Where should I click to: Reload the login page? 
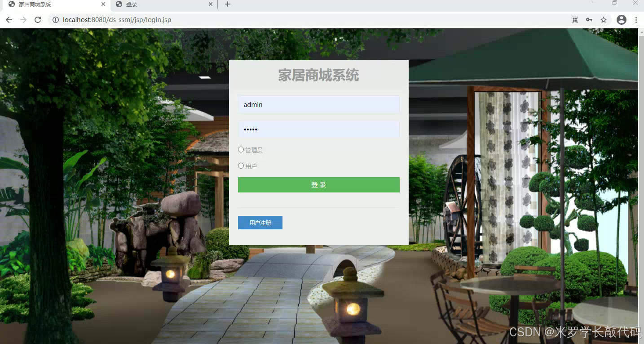(x=38, y=20)
